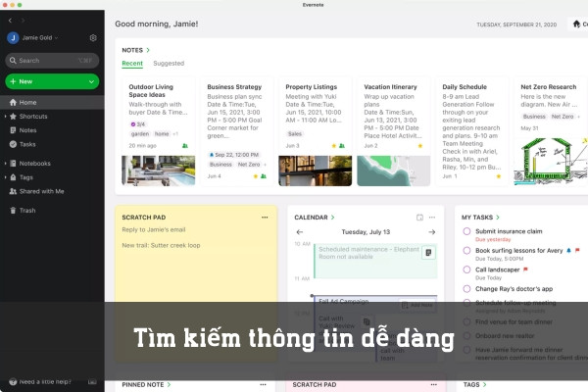Image resolution: width=588 pixels, height=392 pixels.
Task: Click star on Vacation Itinerary note card
Action: (420, 146)
